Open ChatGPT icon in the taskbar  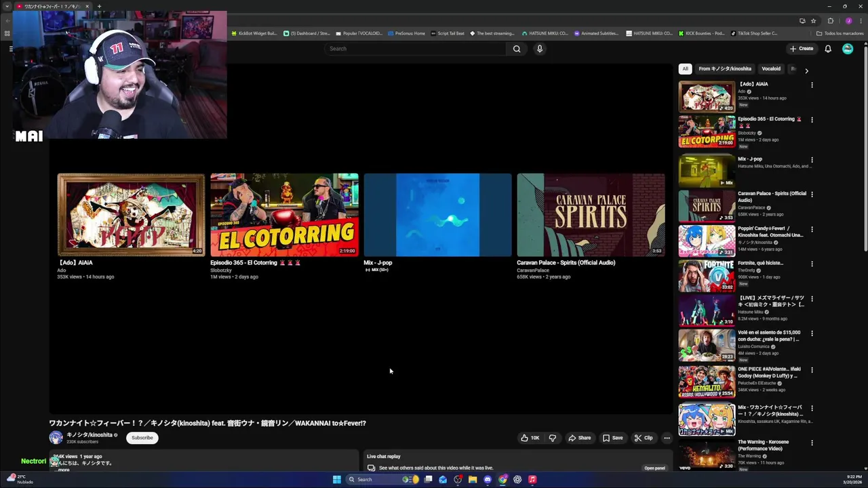click(x=517, y=479)
